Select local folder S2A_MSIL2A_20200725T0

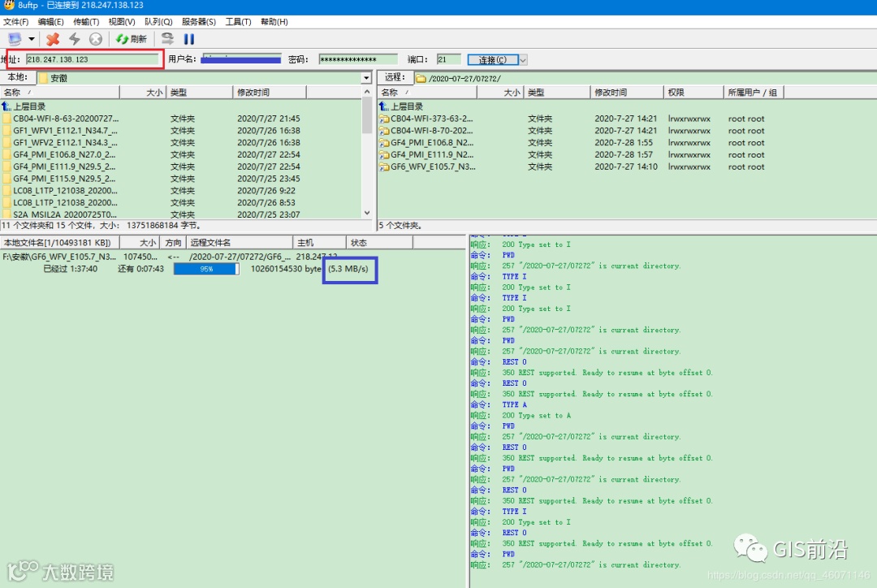tap(180, 214)
